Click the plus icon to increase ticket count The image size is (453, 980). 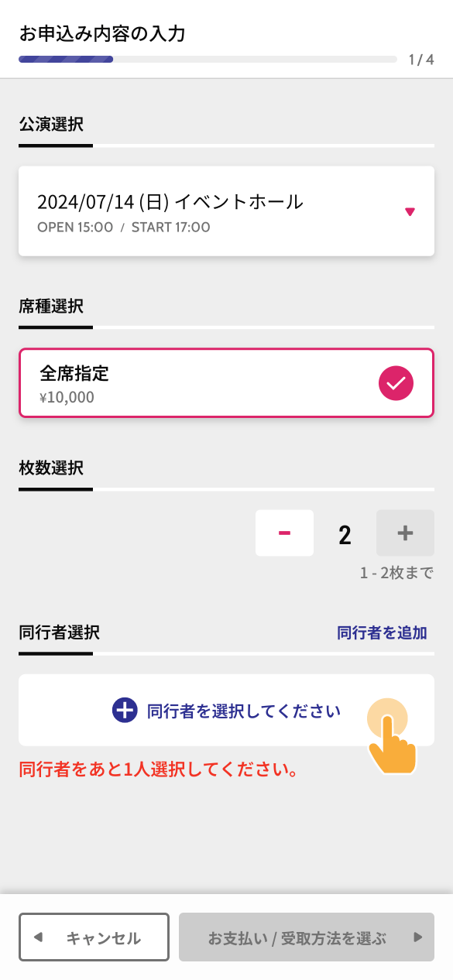[x=405, y=533]
